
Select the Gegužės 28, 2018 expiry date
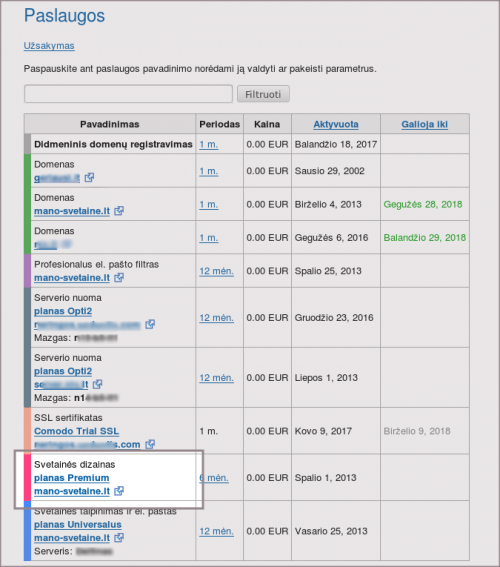click(423, 204)
